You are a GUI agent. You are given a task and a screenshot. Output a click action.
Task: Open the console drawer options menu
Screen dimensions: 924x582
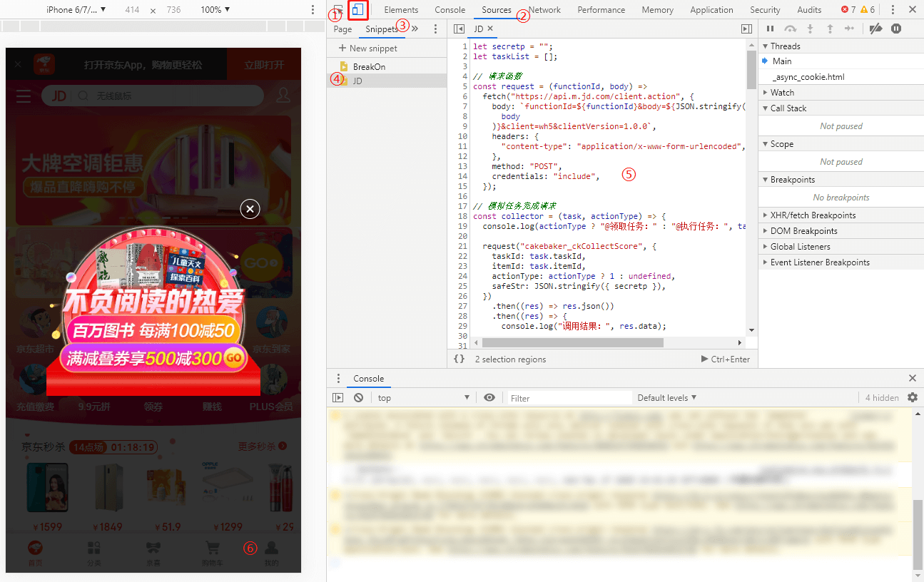pos(338,379)
